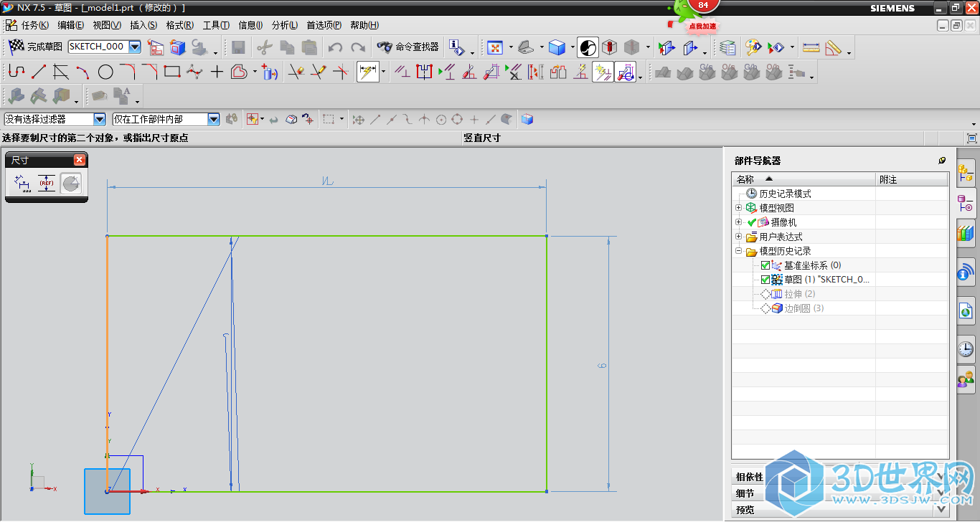Click the pin icon on 部件导航器
The width and height of the screenshot is (980, 522).
tap(942, 161)
